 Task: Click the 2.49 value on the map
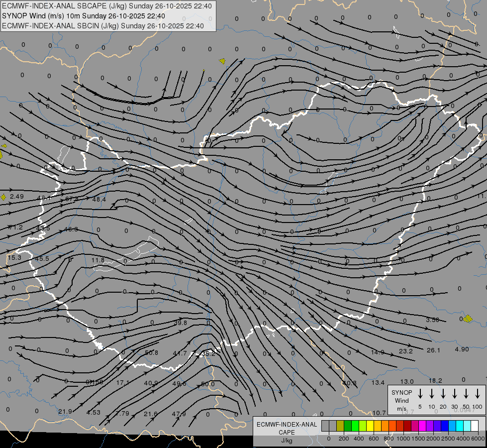[x=17, y=197]
